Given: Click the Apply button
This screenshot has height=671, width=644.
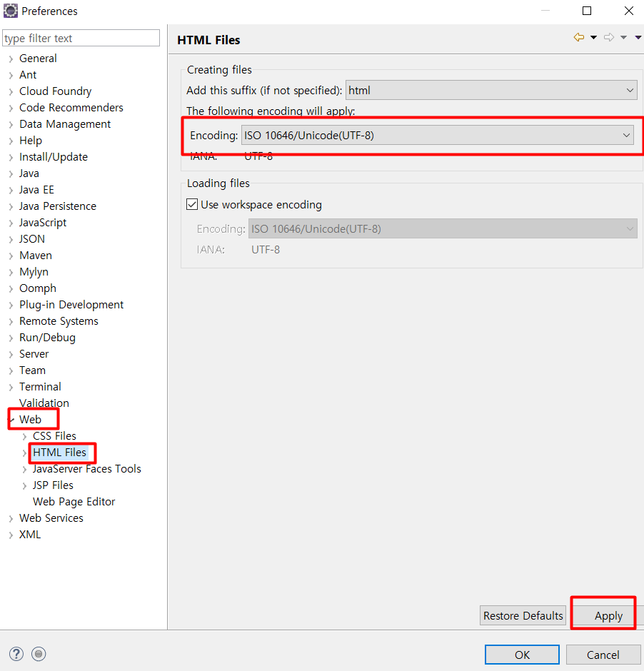Looking at the screenshot, I should click(608, 616).
